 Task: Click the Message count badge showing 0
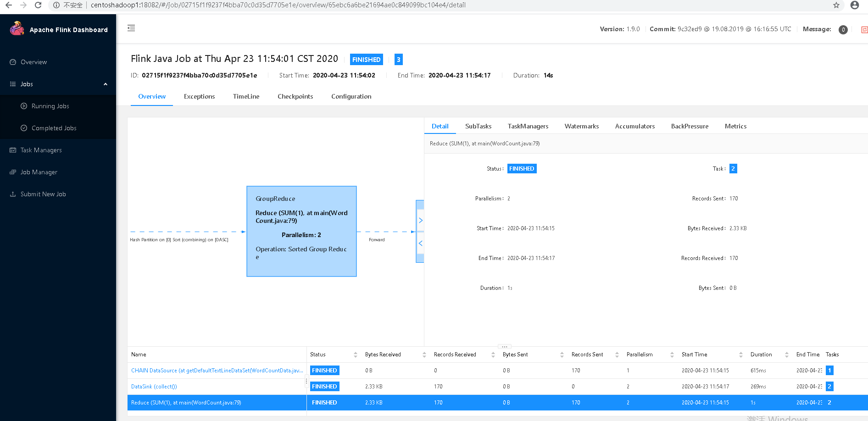pos(843,30)
